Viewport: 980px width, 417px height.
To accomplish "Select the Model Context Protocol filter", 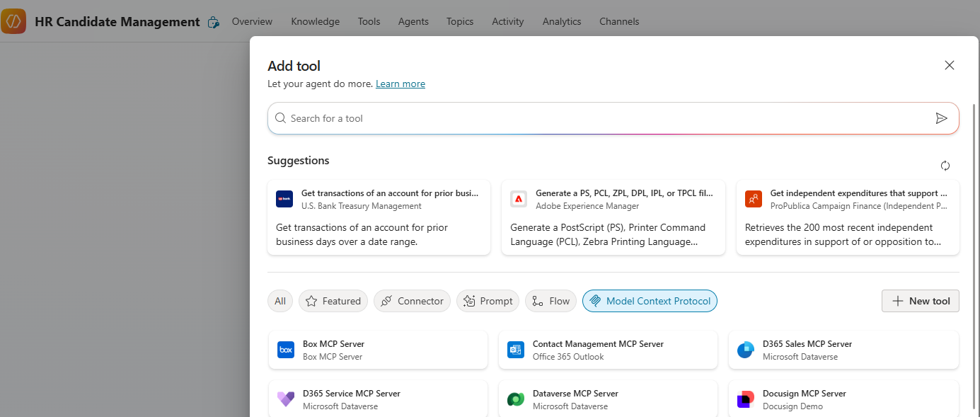I will click(650, 301).
